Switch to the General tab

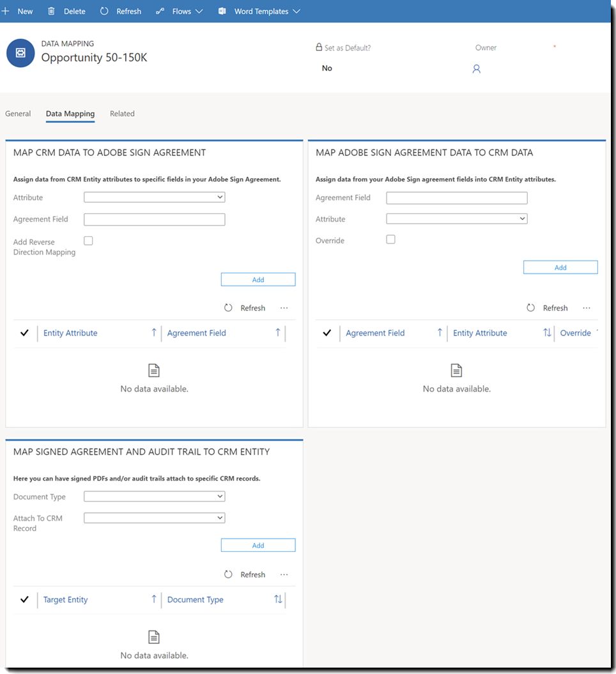pos(18,114)
